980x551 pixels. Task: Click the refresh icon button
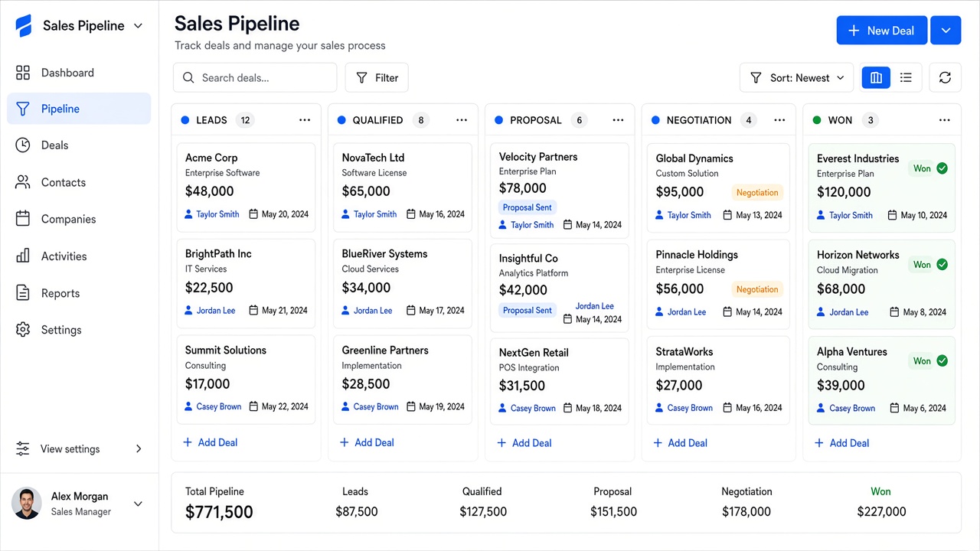pyautogui.click(x=945, y=77)
